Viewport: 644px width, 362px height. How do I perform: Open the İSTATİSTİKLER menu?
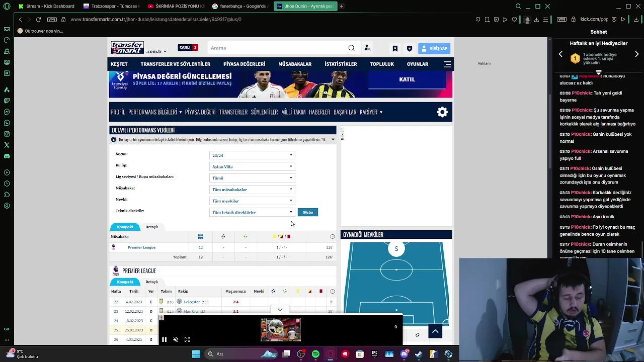point(341,64)
